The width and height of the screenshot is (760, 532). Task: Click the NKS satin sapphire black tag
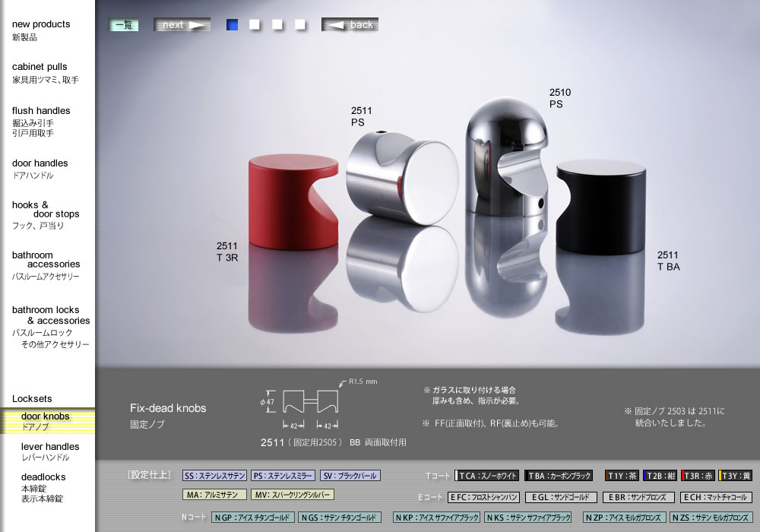pos(528,518)
